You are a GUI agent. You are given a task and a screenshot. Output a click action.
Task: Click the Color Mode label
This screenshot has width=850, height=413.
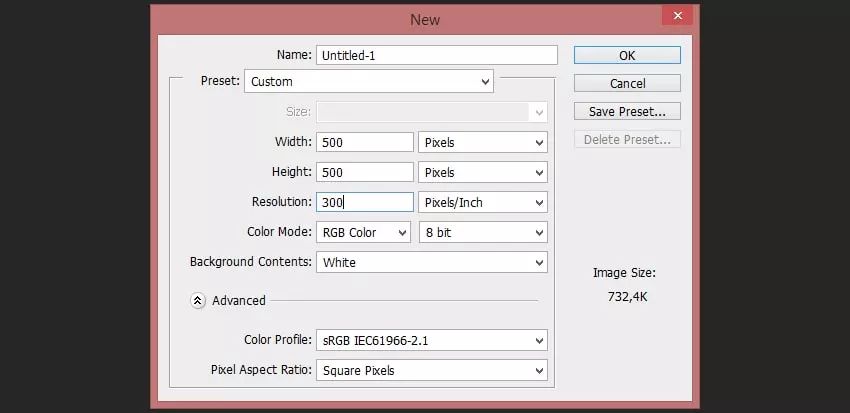(279, 232)
